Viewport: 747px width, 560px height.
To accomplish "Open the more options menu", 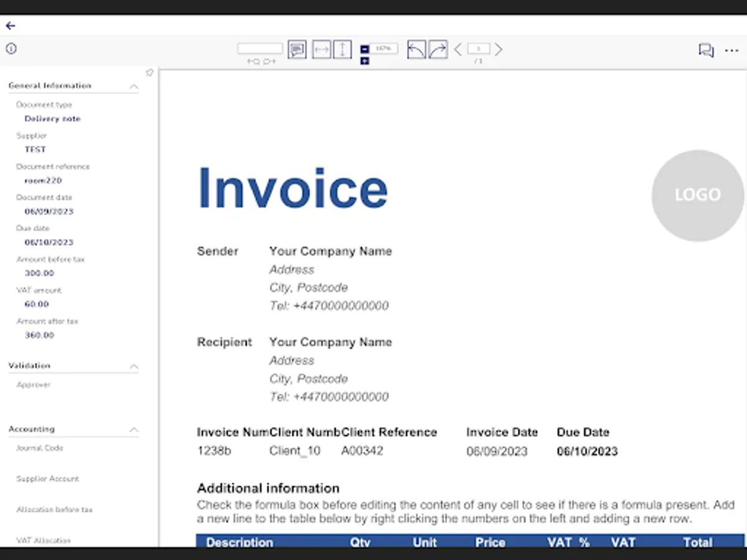I will click(x=731, y=50).
